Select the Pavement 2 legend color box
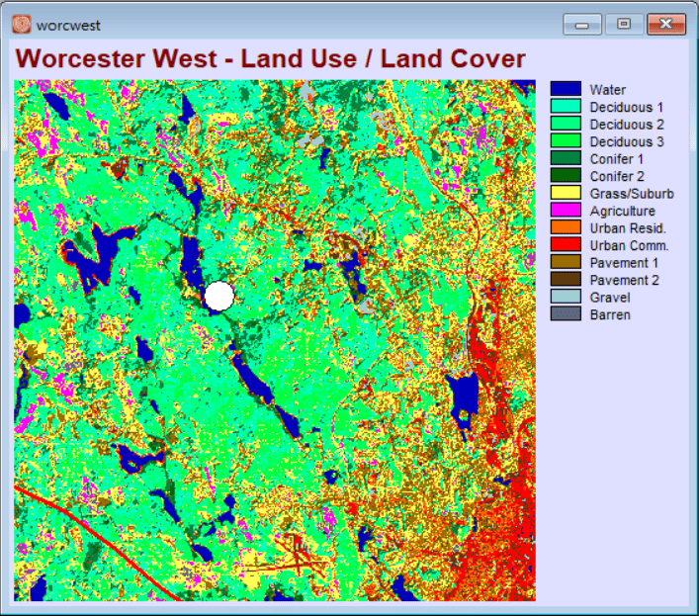699x616 pixels. [566, 279]
